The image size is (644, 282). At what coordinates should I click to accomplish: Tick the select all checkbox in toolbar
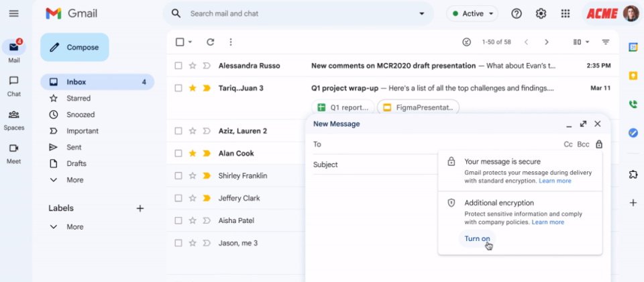coord(180,42)
